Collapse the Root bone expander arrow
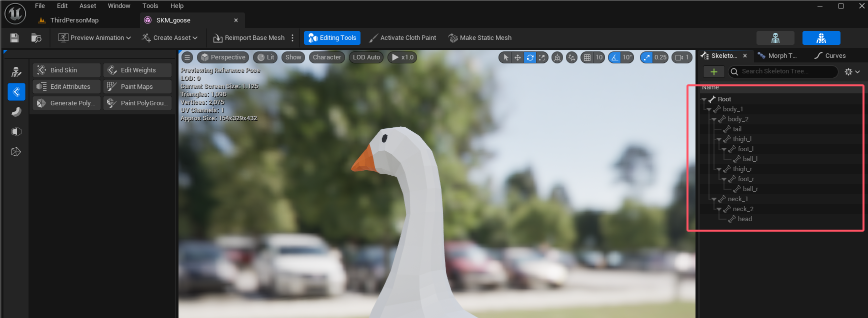Screen dimensions: 868x318 click(x=704, y=99)
